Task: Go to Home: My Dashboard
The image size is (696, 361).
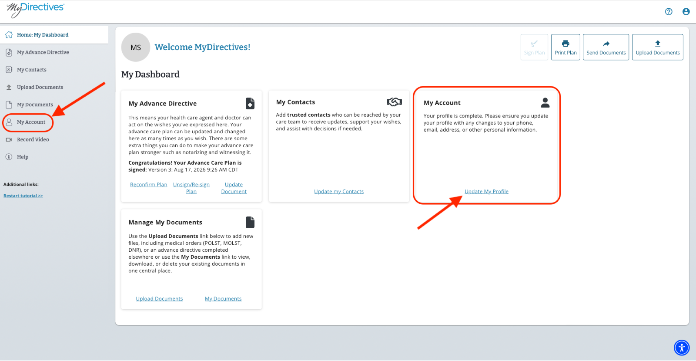Action: pos(54,35)
